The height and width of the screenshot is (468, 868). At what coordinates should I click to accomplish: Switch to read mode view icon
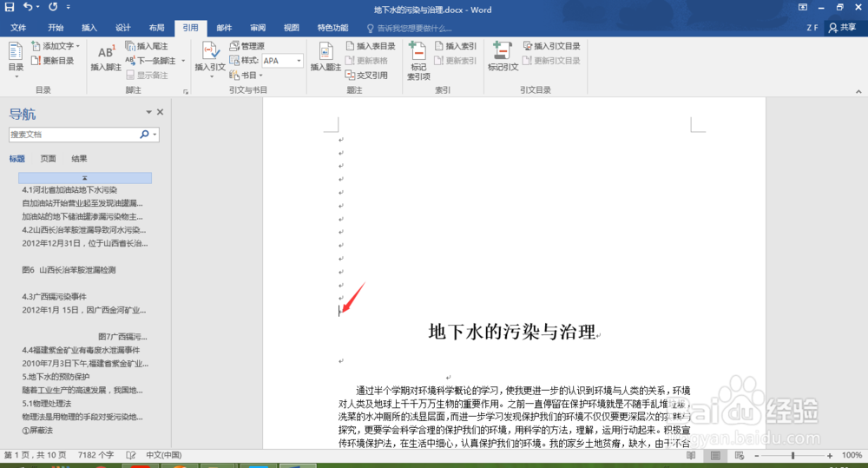(x=691, y=455)
